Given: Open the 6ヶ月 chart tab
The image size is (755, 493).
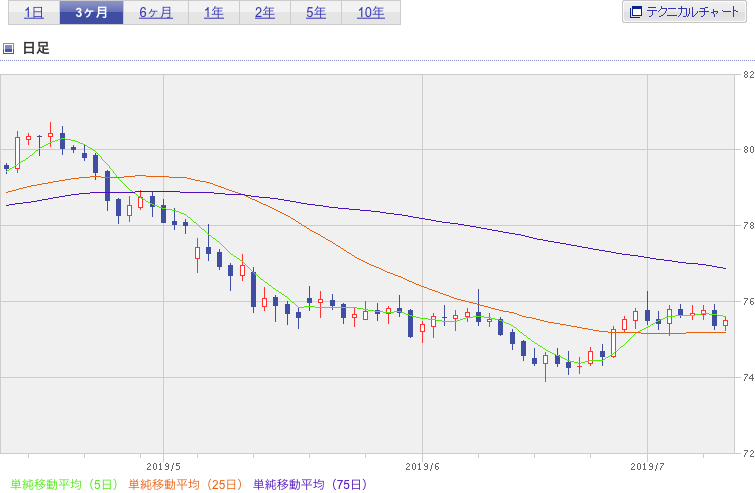Looking at the screenshot, I should 156,13.
